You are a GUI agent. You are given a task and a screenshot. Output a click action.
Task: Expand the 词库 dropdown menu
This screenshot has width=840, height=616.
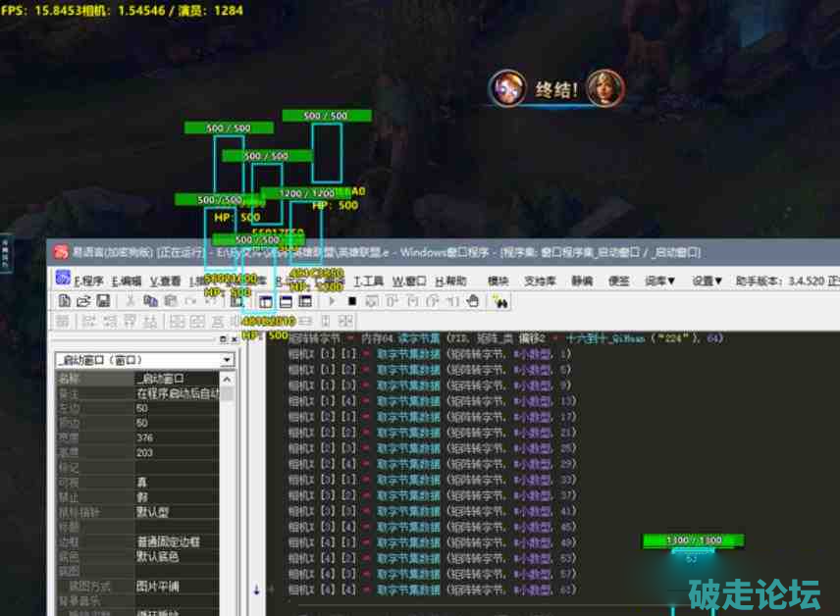tap(659, 281)
